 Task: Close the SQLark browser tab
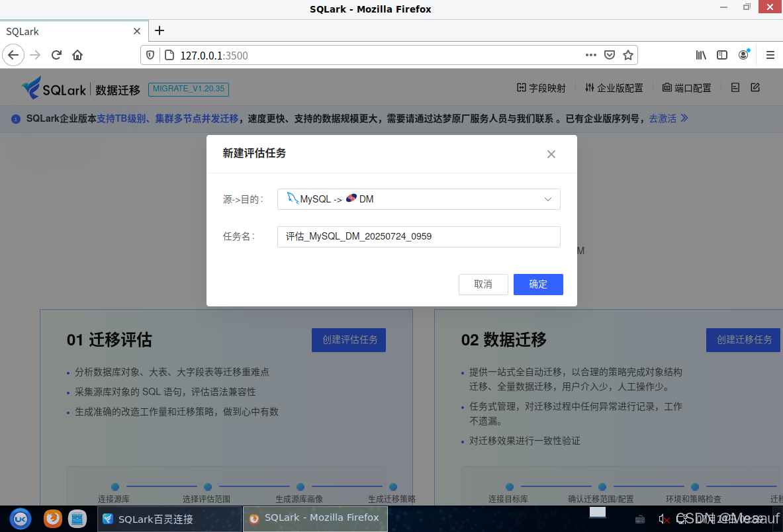click(137, 32)
